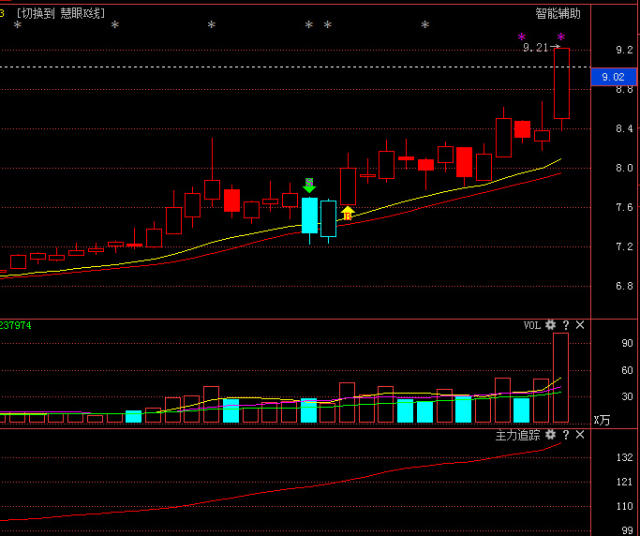Select the tallest volume bar
Screen dimensions: 640x536
click(561, 377)
